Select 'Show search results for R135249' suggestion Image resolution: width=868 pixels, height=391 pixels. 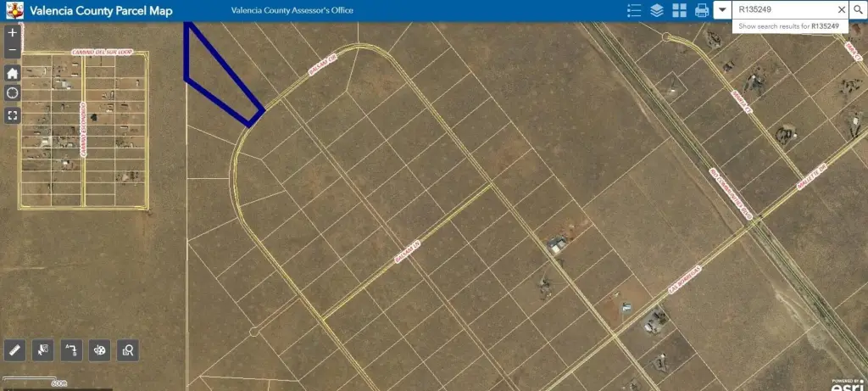click(x=793, y=26)
